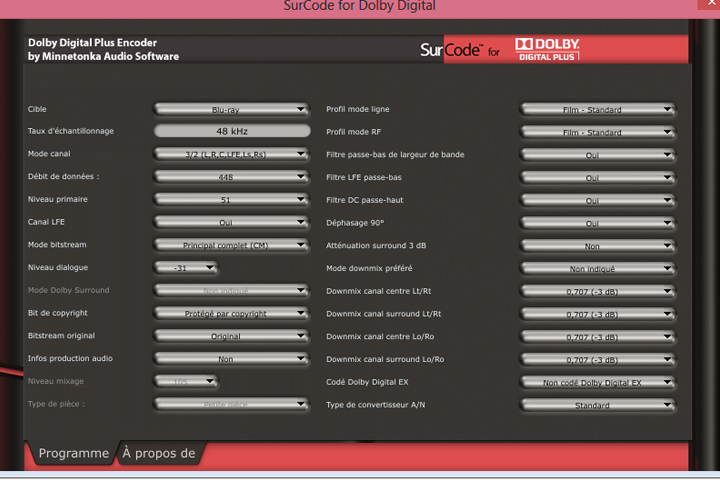
Task: Click the Dolby Digital Plus logo
Action: click(x=547, y=49)
